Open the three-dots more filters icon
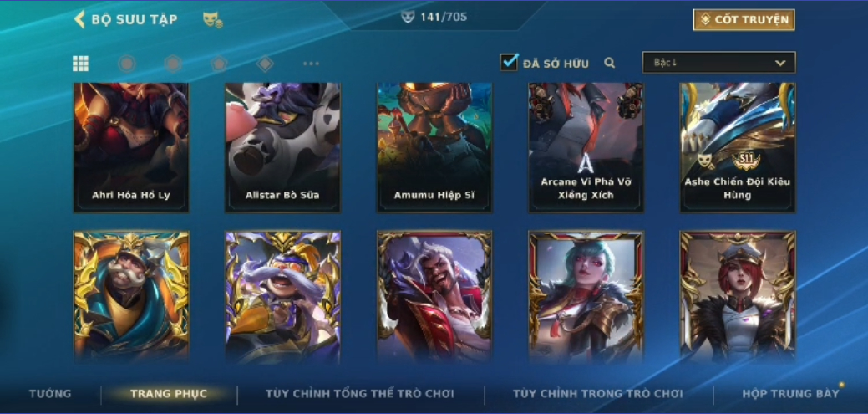This screenshot has width=868, height=414. point(311,64)
